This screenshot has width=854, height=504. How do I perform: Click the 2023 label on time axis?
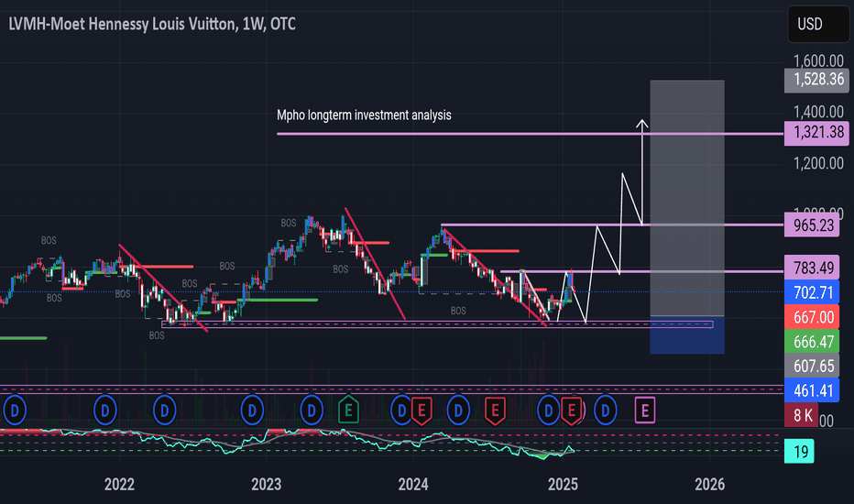pyautogui.click(x=267, y=484)
